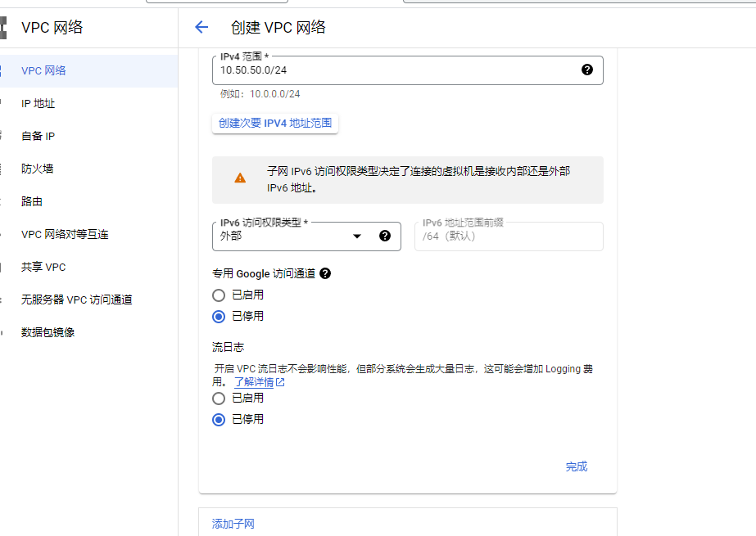Click the VPC 网络 product logo icon
Image resolution: width=756 pixels, height=536 pixels.
tap(3, 27)
